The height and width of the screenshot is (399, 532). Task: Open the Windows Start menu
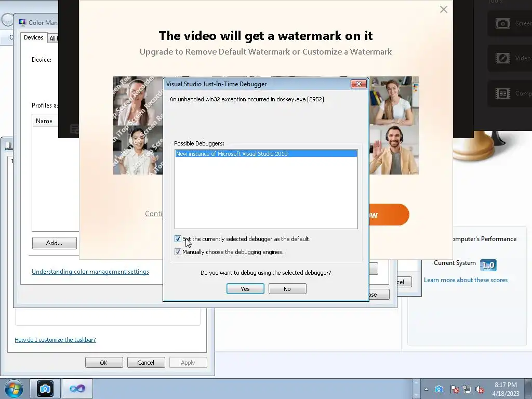pos(14,389)
